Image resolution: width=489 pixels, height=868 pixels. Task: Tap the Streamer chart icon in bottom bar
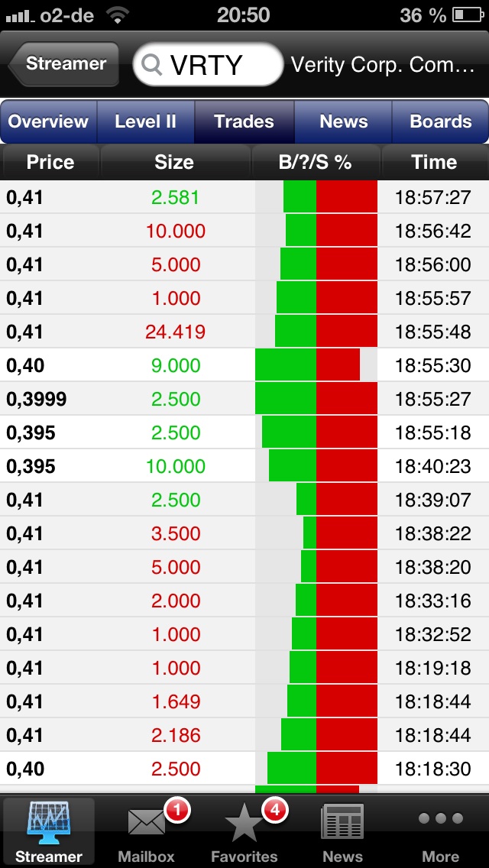[49, 823]
